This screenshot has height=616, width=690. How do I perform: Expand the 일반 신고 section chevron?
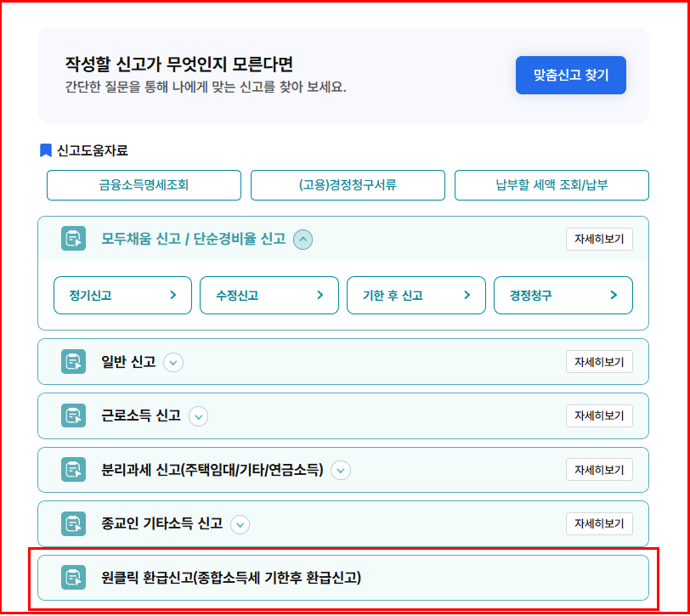tap(173, 363)
